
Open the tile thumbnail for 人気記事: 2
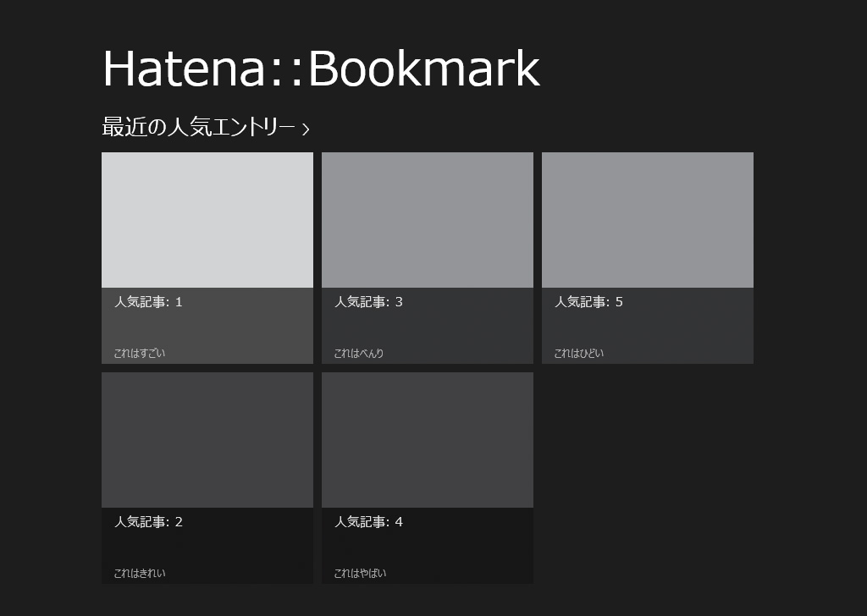[x=207, y=440]
